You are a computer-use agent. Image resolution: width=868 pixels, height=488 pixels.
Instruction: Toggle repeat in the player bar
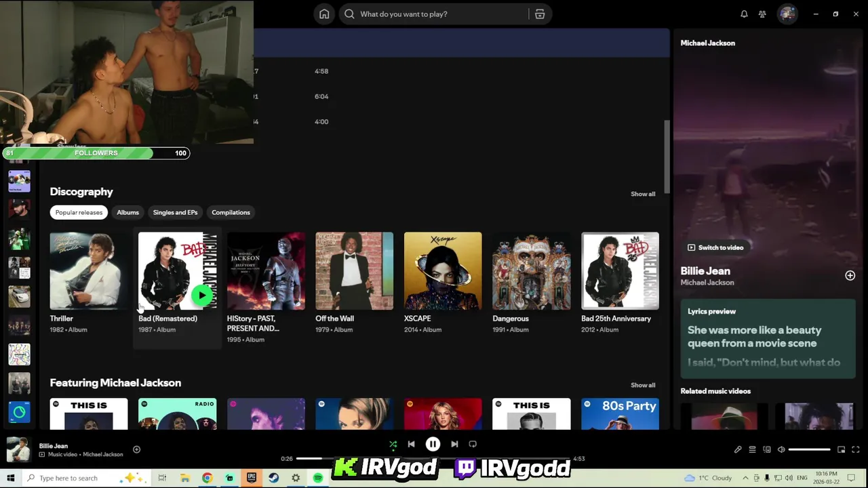coord(473,445)
